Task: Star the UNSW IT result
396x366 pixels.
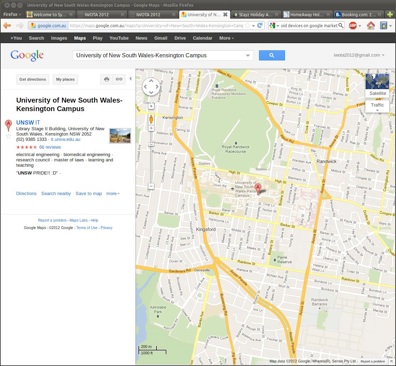Action: [9, 136]
